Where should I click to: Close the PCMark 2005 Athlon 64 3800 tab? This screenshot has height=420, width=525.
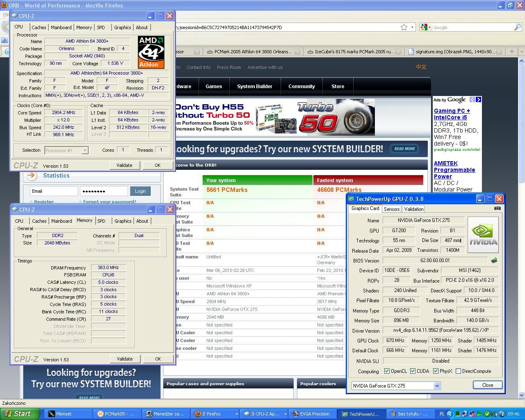point(297,52)
